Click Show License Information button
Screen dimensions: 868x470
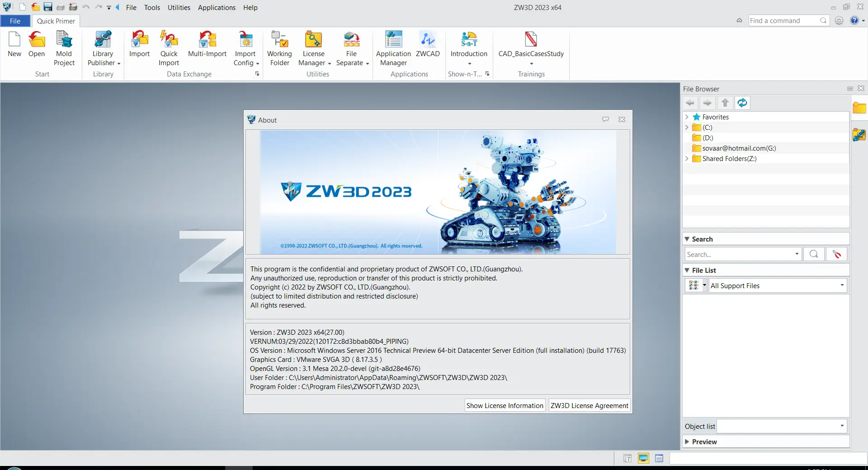[x=505, y=405]
